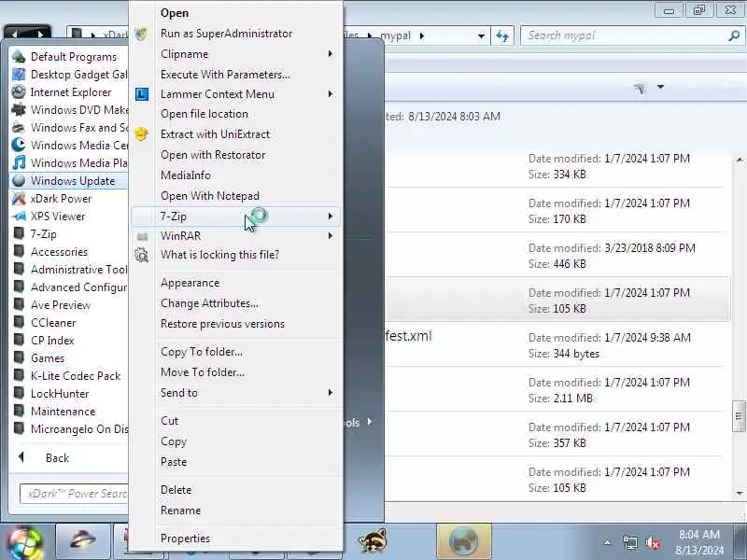The image size is (747, 560).
Task: Open Windows Fax and Scan entry
Action: (69, 128)
